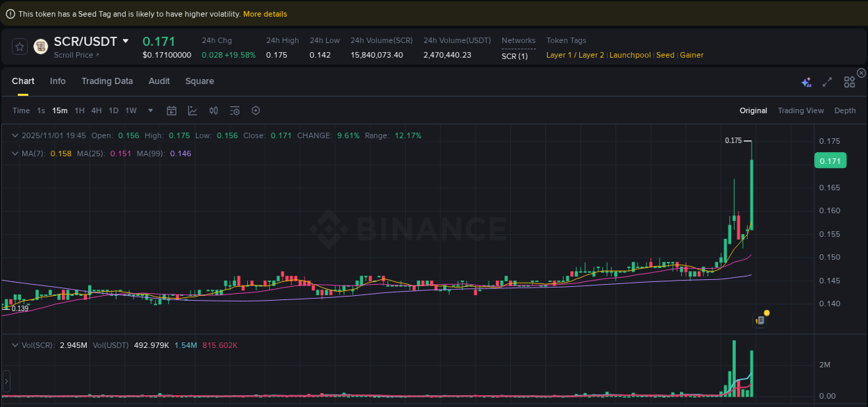Open the extra timeframes dropdown next to 1W
This screenshot has width=868, height=407.
[150, 110]
